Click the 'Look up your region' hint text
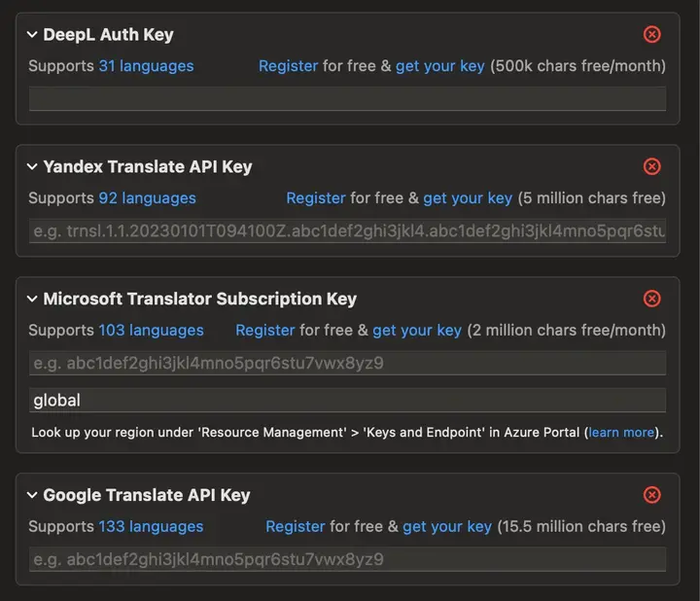 [x=347, y=432]
